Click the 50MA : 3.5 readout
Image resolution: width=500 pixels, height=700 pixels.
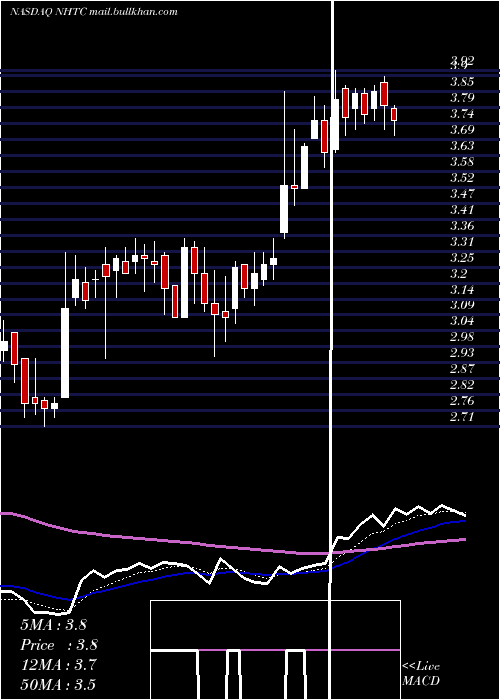[58, 685]
